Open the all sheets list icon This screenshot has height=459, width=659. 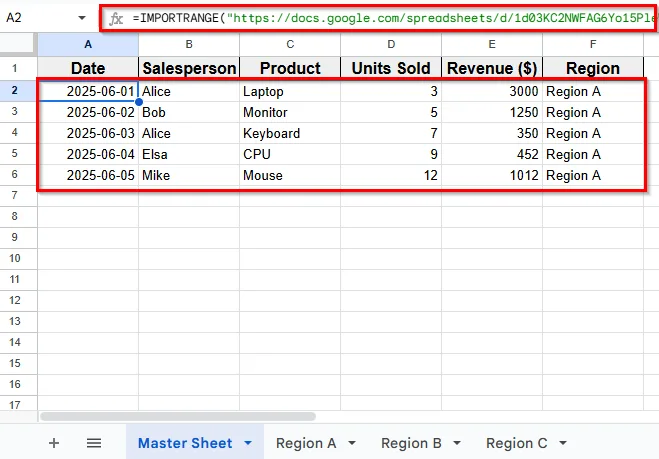click(x=94, y=443)
